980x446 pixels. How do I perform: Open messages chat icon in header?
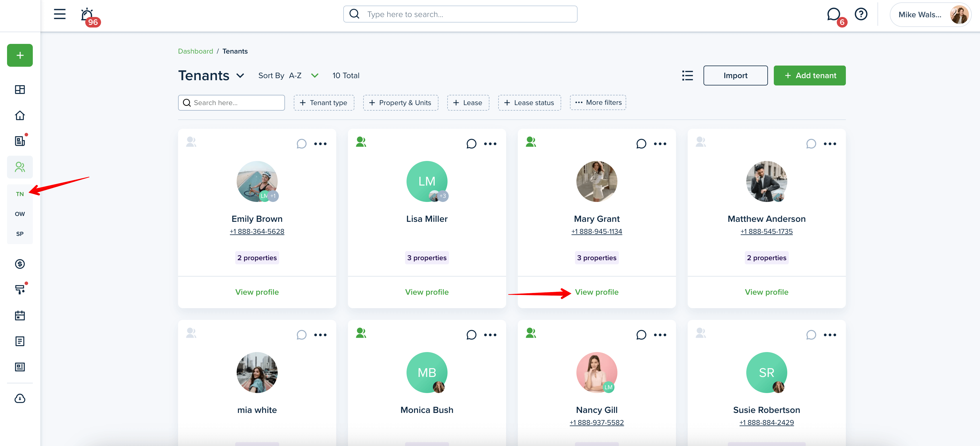pos(833,14)
